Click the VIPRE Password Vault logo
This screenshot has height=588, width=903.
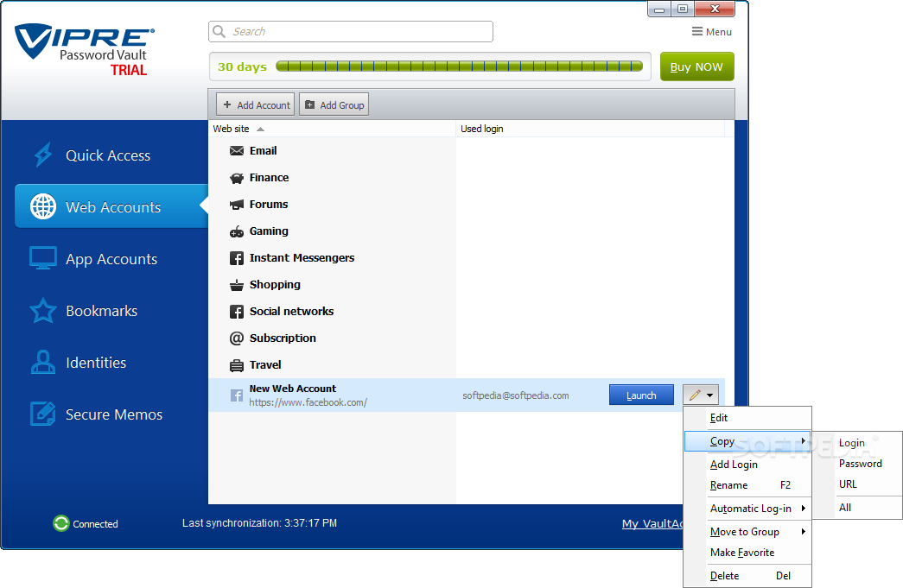tap(85, 49)
